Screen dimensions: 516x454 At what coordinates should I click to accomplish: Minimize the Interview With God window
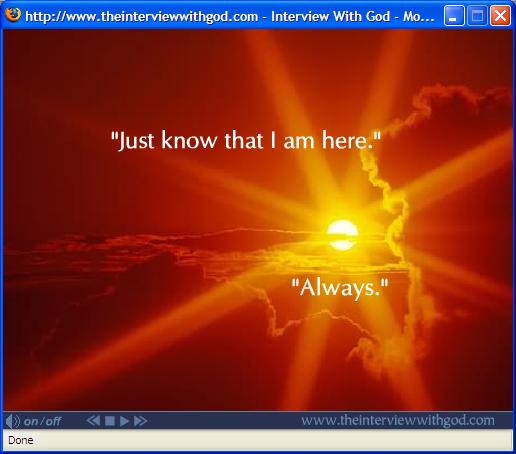coord(454,16)
